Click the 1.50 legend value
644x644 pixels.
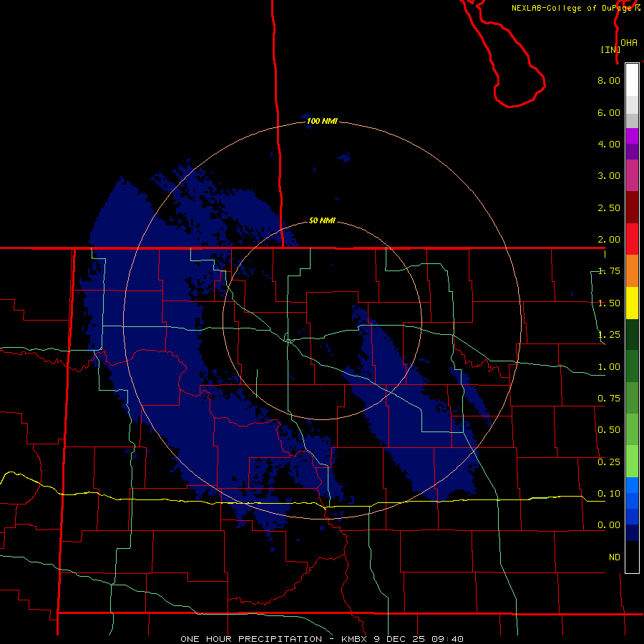[x=609, y=303]
